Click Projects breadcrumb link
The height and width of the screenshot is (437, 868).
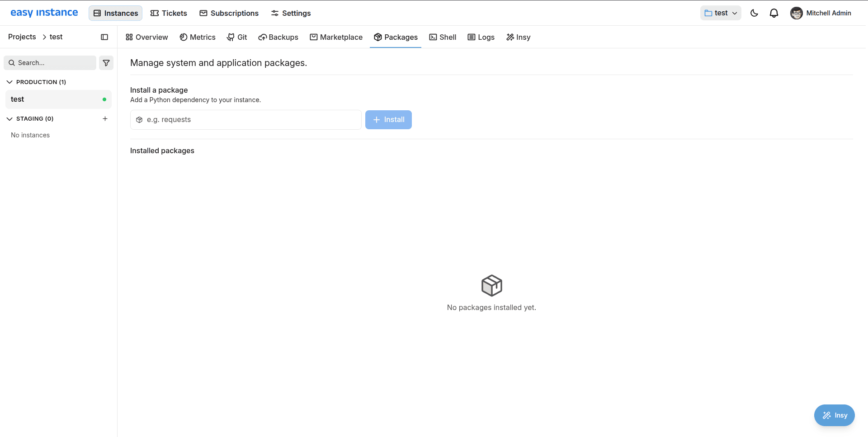click(x=22, y=37)
